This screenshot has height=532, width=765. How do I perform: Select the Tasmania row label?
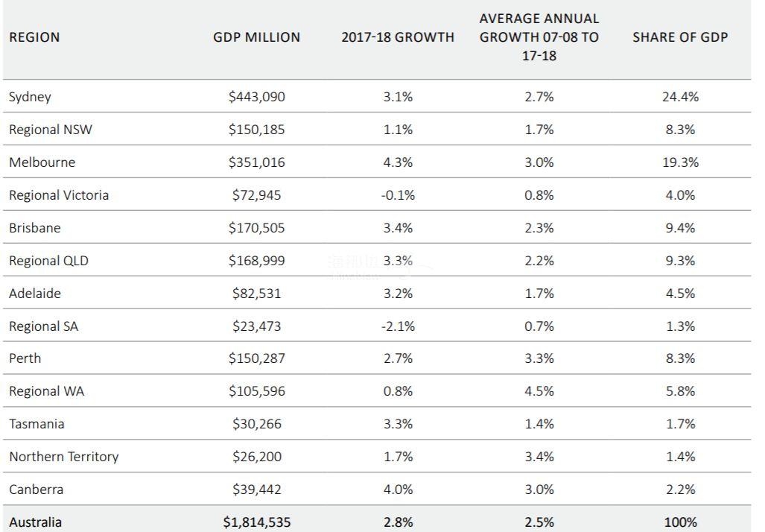(36, 424)
